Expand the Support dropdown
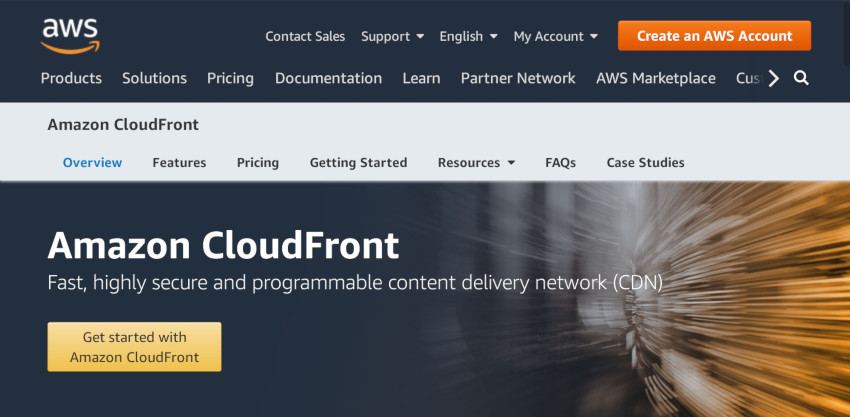Image resolution: width=850 pixels, height=417 pixels. (x=392, y=36)
